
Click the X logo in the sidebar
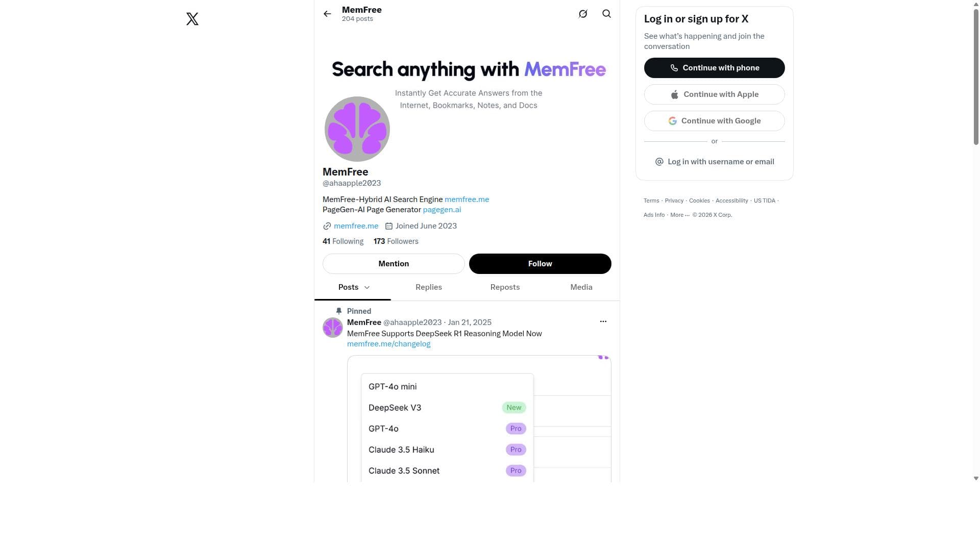pos(192,19)
